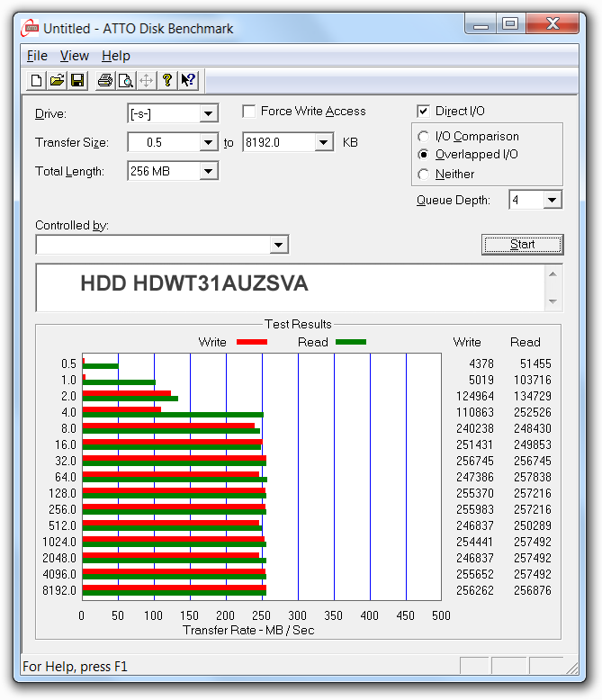Viewport: 602px width, 700px height.
Task: Open the Help menu
Action: tap(116, 56)
